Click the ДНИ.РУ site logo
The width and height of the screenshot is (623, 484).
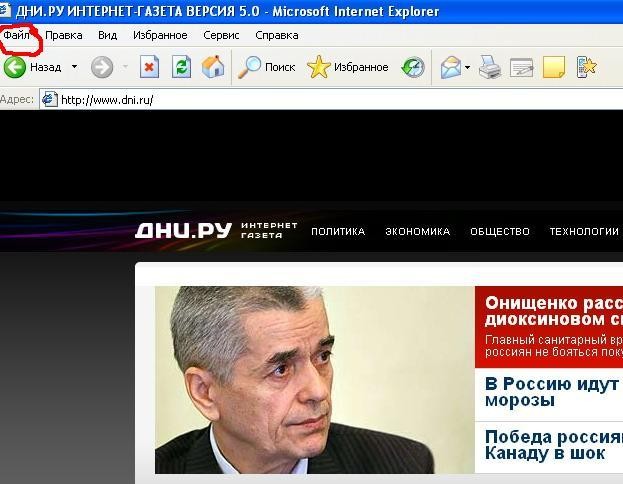[183, 230]
